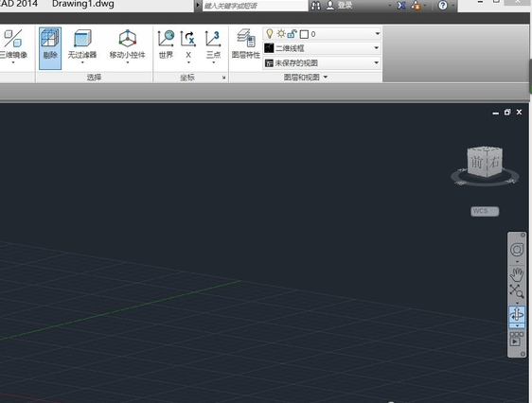532x403 pixels.
Task: Expand the 移动小控件 dropdown arrow
Action: (x=127, y=62)
